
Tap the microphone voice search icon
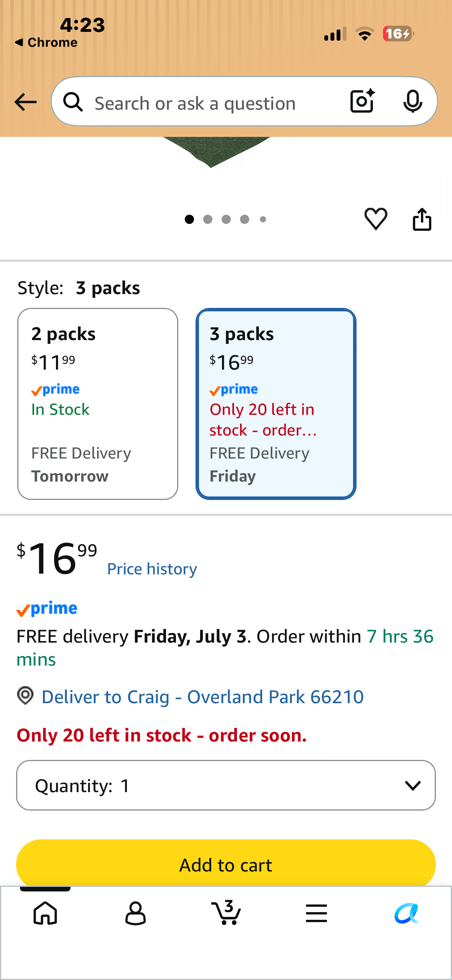[x=413, y=101]
